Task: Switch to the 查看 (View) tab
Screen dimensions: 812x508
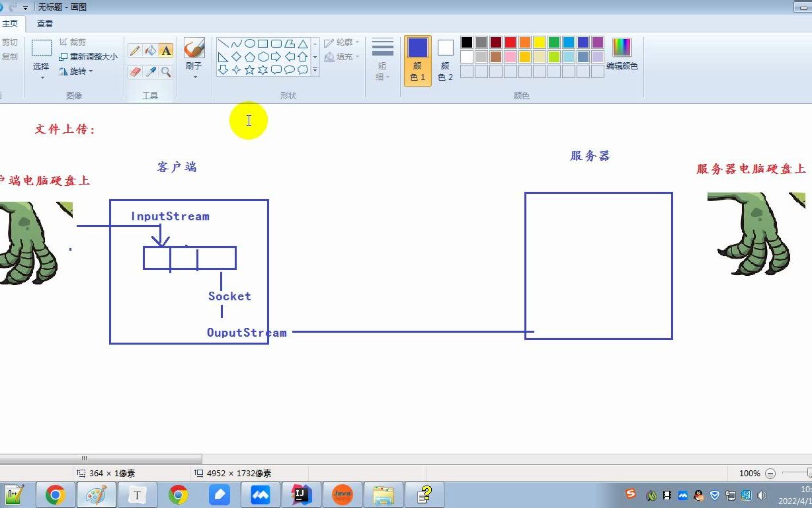Action: point(44,23)
